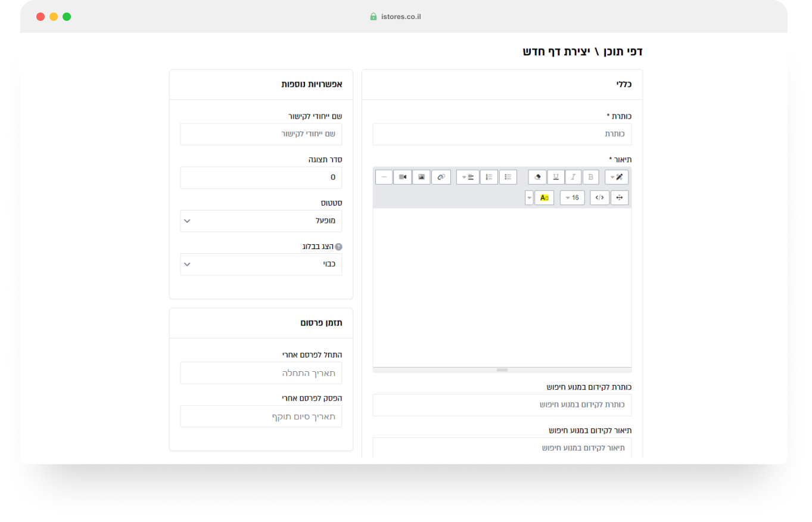The image size is (812, 522).
Task: Apply the yellow highlight text color button
Action: pos(545,198)
